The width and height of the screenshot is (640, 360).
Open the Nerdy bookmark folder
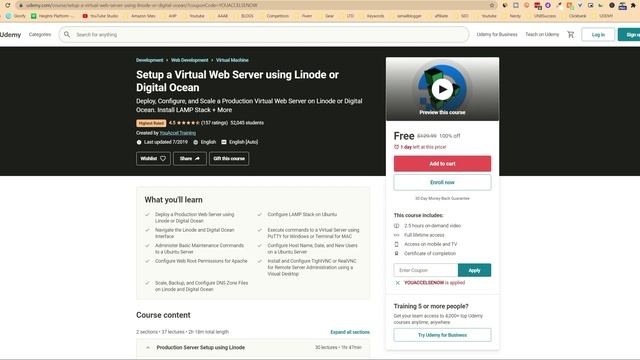511,16
